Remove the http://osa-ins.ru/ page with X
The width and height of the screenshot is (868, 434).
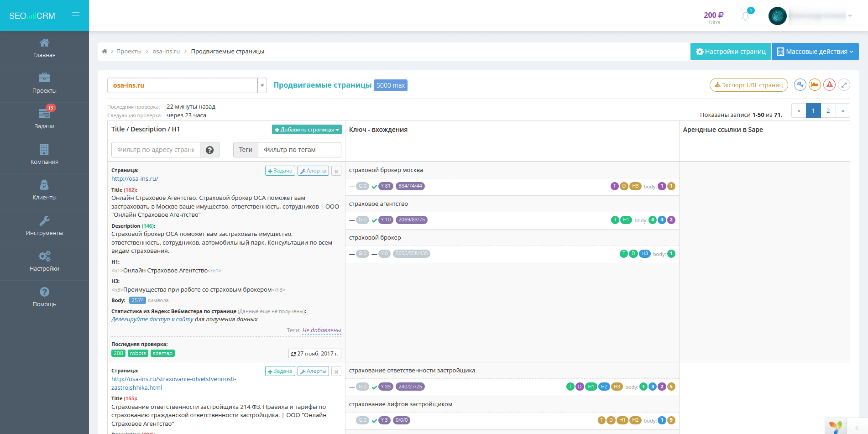[336, 171]
